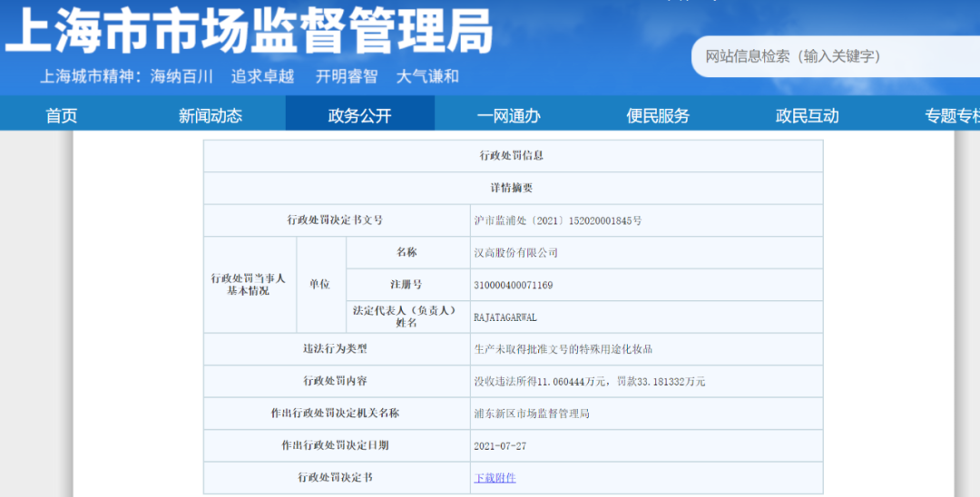Click the 行政处罚决定书文号 label cell
Viewport: 980px width, 497px height.
point(335,219)
